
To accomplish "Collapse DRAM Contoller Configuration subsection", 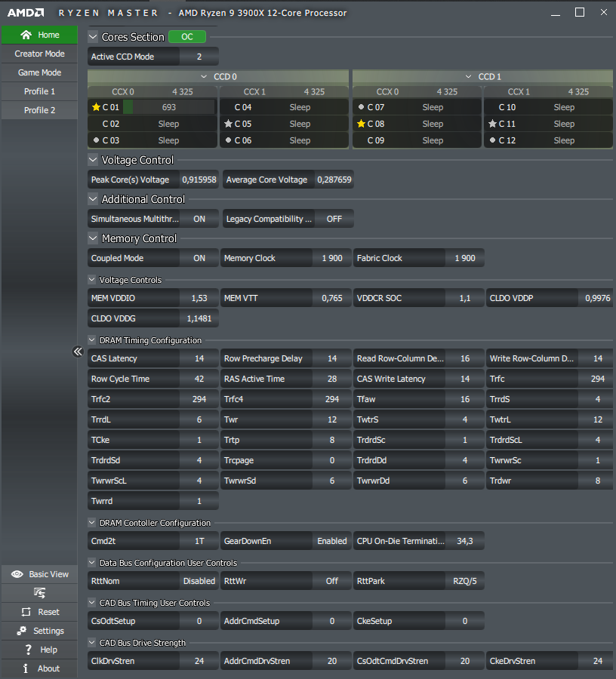I will click(x=91, y=523).
